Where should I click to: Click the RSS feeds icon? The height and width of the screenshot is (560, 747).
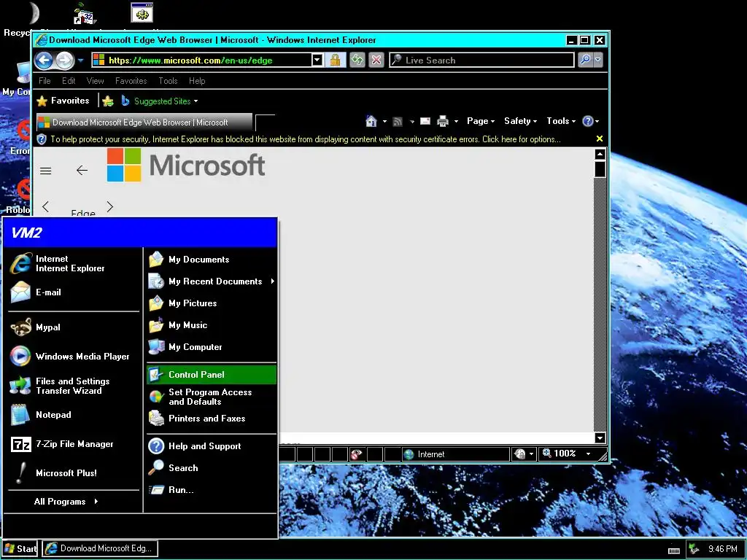[398, 122]
